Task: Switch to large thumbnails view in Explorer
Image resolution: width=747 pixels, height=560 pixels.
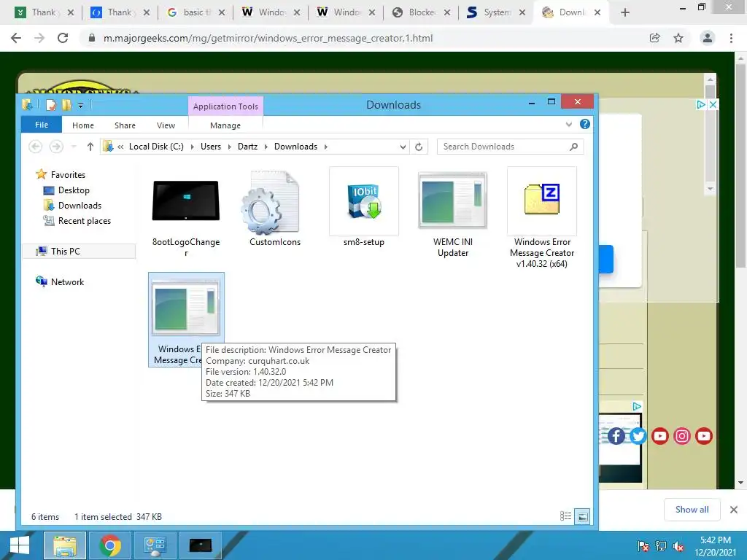Action: coord(583,516)
